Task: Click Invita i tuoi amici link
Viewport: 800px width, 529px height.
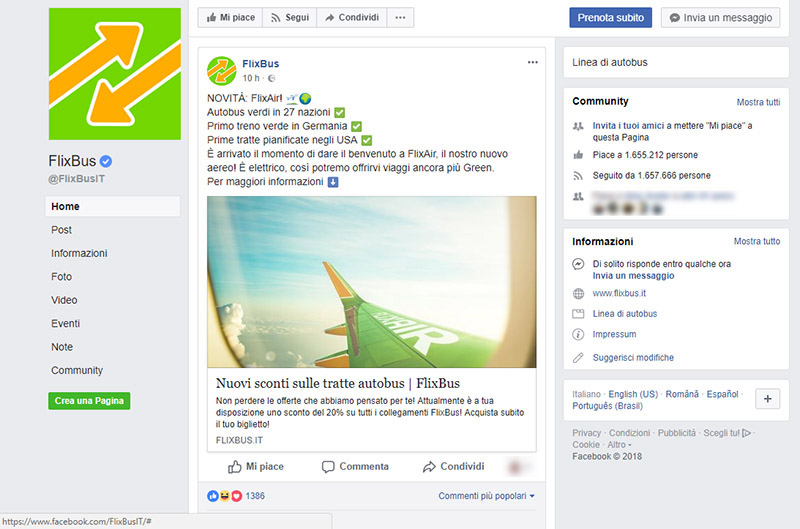Action: [x=628, y=125]
